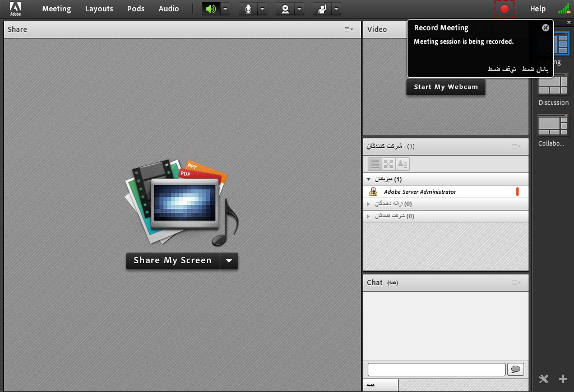The image size is (574, 392).
Task: Select the 'همه' everyone chat tab
Action: (381, 385)
